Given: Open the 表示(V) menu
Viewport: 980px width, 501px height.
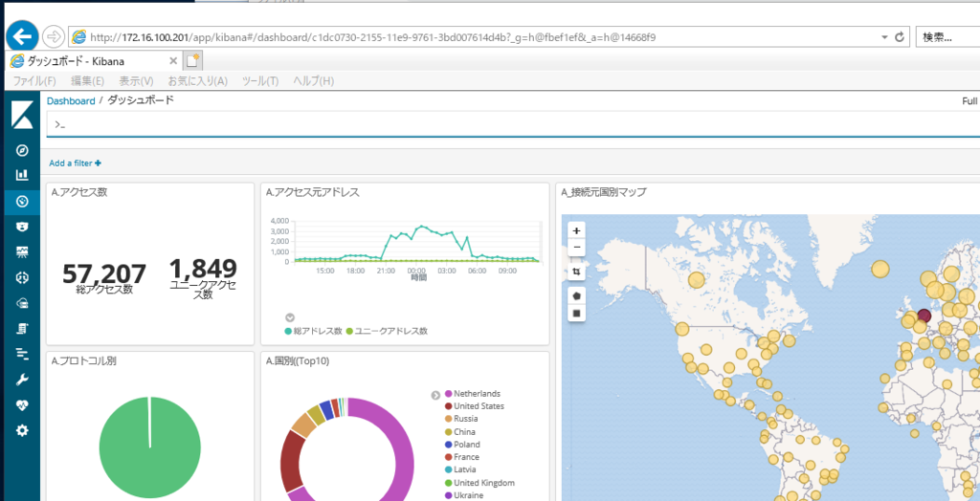Looking at the screenshot, I should click(x=136, y=80).
